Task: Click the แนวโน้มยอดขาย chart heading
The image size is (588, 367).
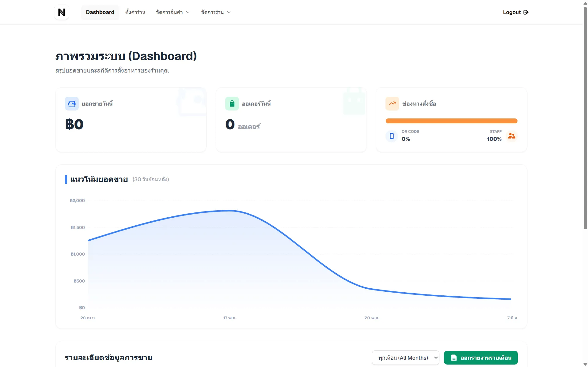Action: click(x=99, y=179)
